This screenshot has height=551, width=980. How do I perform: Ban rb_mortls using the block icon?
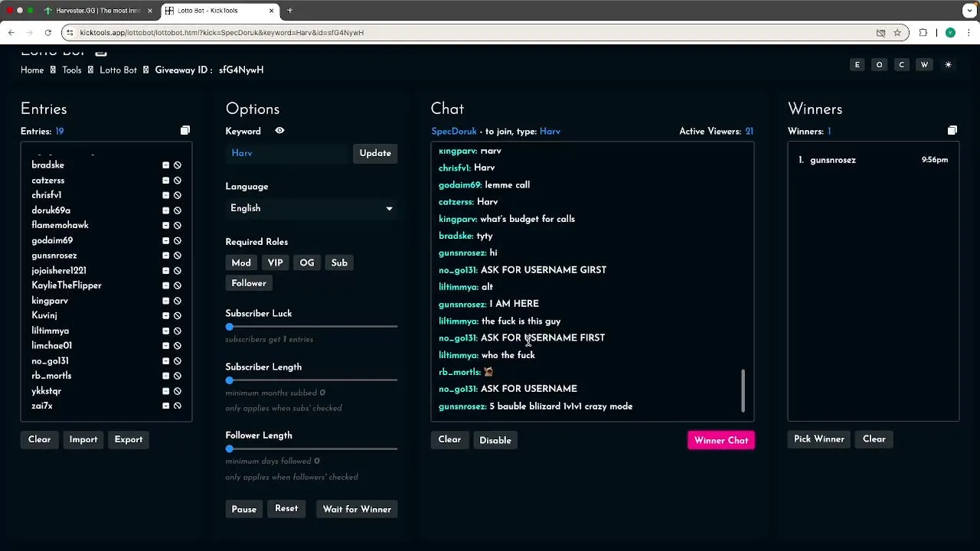coord(177,376)
